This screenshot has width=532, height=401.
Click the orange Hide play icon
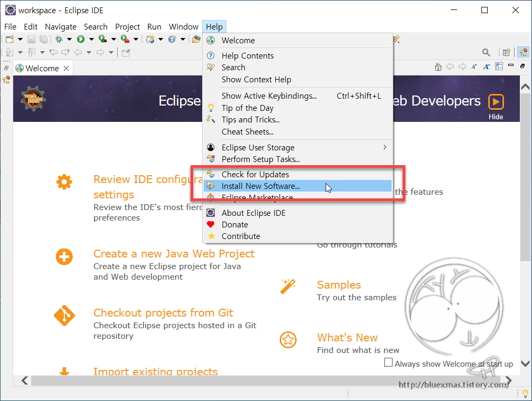[496, 102]
